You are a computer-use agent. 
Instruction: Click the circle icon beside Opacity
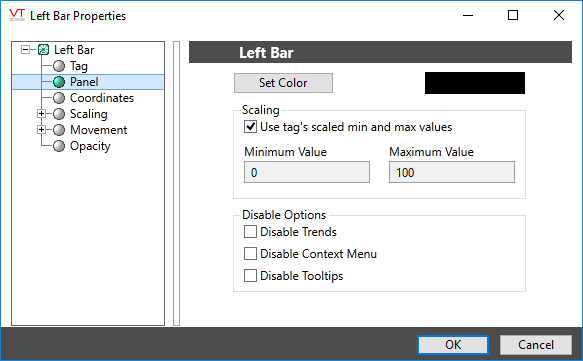59,146
